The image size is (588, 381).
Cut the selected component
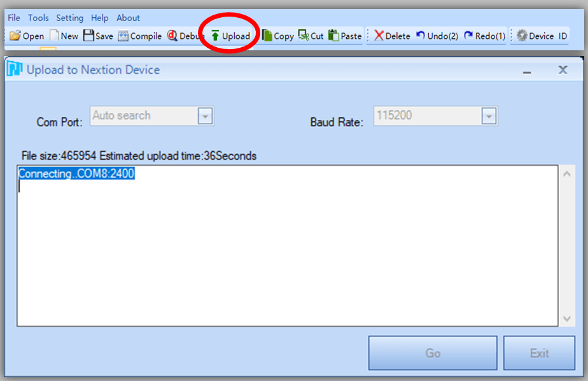[311, 36]
